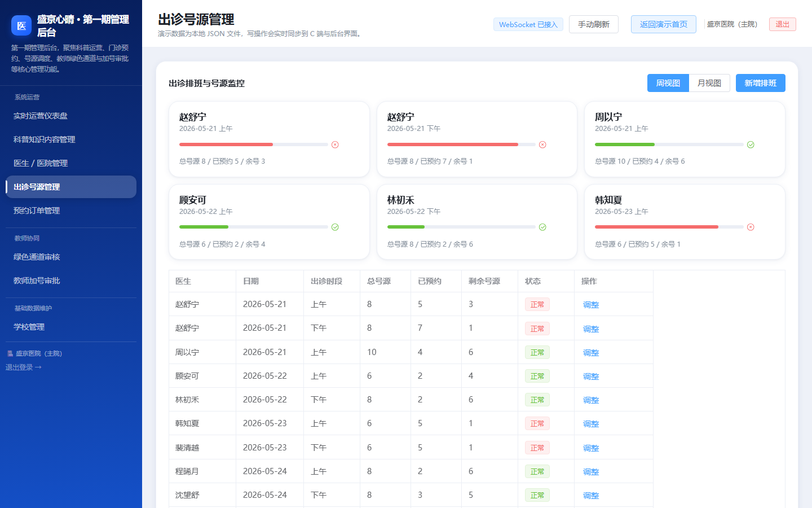Click the red 退出 button
812x508 pixels.
coord(783,24)
